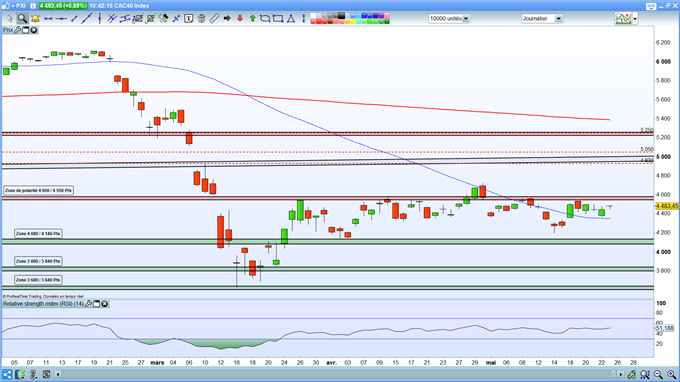
Task: Open the Journalier timeframe dropdown
Action: [x=542, y=19]
